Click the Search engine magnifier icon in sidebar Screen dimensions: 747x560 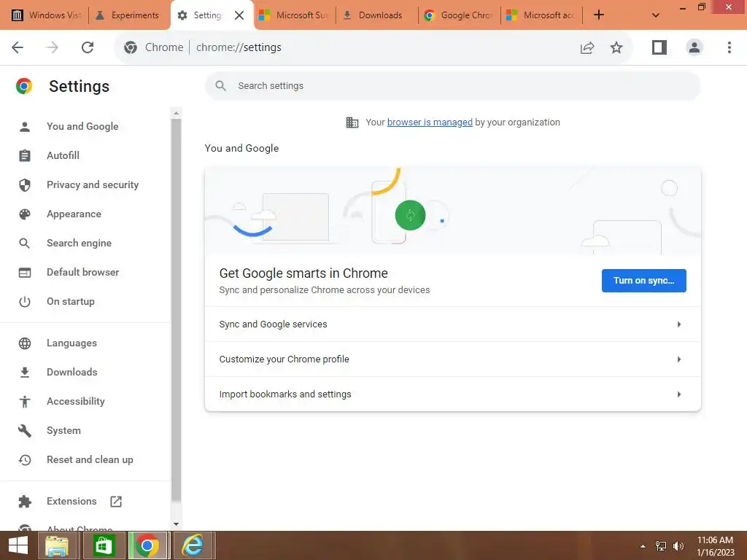coord(25,244)
